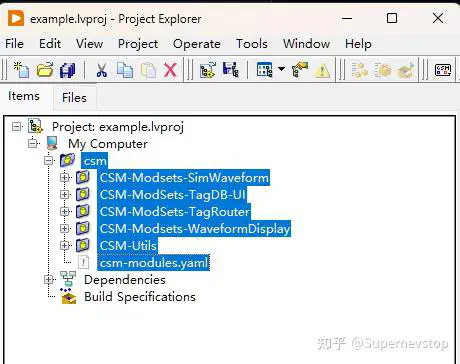Click the Cut scissors icon
The height and width of the screenshot is (364, 460).
point(101,70)
